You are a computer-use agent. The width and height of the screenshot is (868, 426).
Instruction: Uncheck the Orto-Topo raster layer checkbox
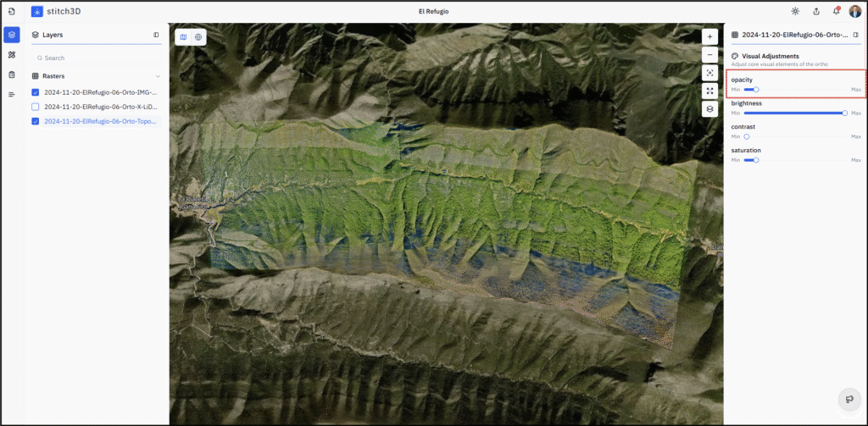coord(35,121)
